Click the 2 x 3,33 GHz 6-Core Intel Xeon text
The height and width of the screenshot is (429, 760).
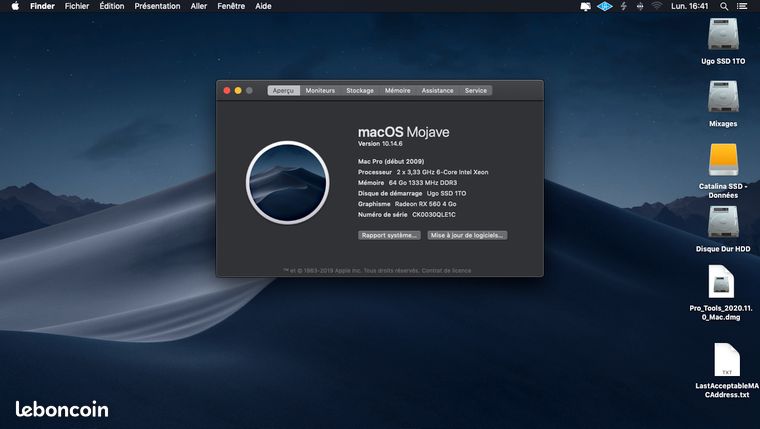(x=443, y=172)
